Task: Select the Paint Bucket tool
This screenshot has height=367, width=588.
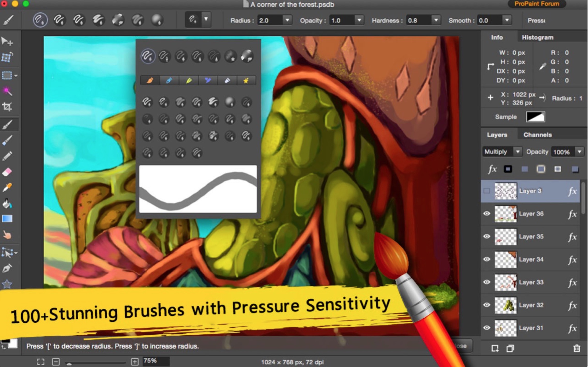Action: [x=7, y=203]
